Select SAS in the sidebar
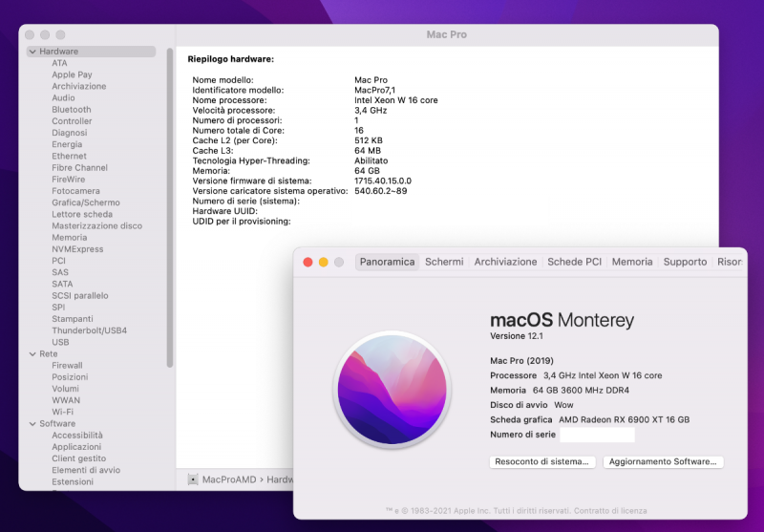764x532 pixels. [x=60, y=272]
